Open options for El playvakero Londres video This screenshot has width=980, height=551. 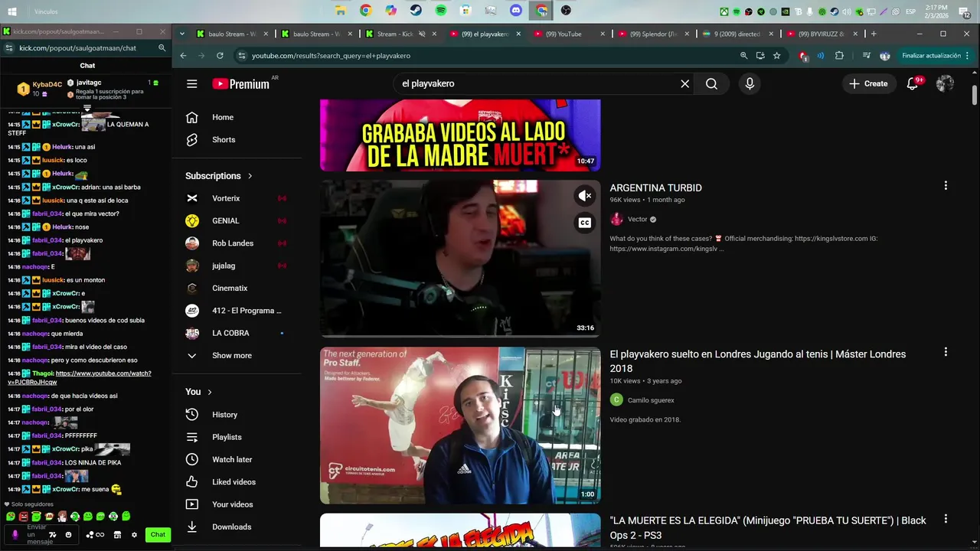point(946,352)
